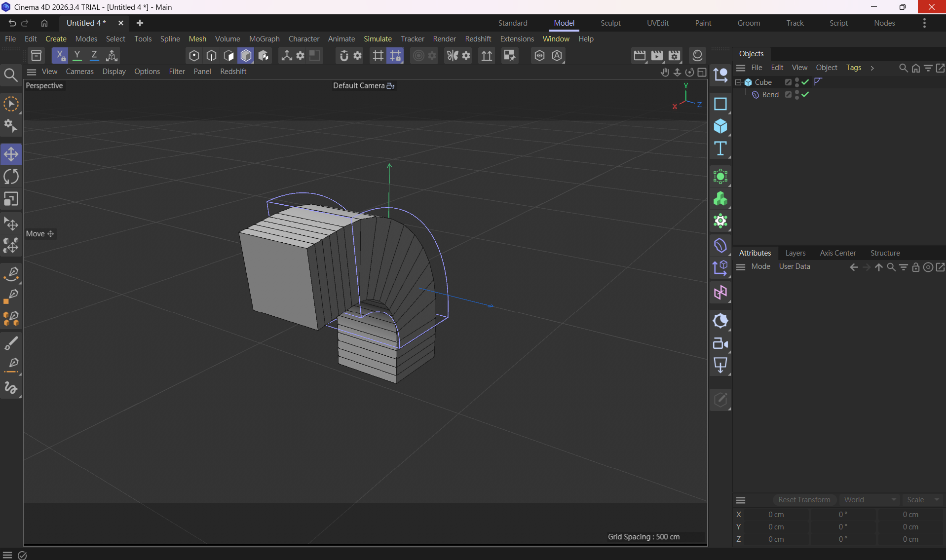Toggle Cube visibility dots

tap(797, 82)
